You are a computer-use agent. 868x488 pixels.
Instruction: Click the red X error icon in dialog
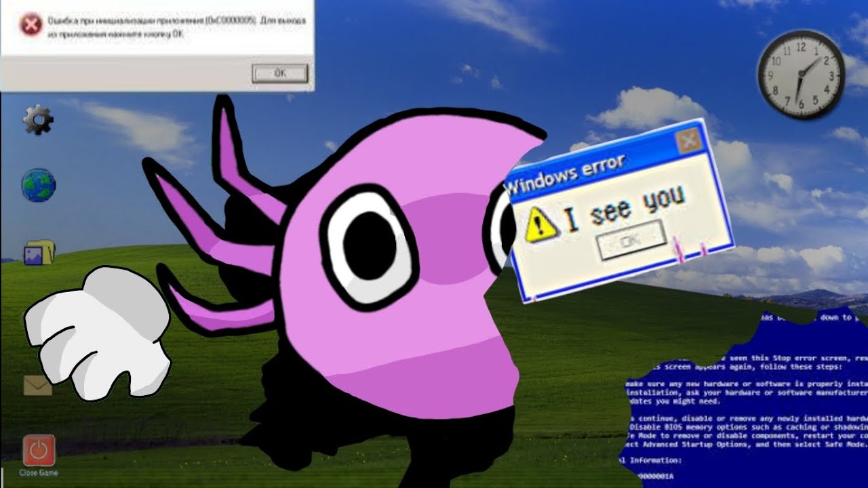pos(31,26)
